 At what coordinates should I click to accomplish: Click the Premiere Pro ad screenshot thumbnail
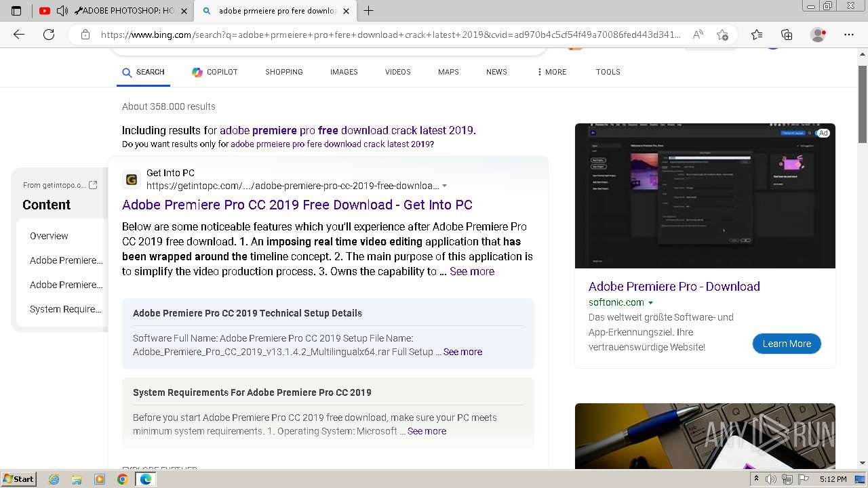click(705, 196)
